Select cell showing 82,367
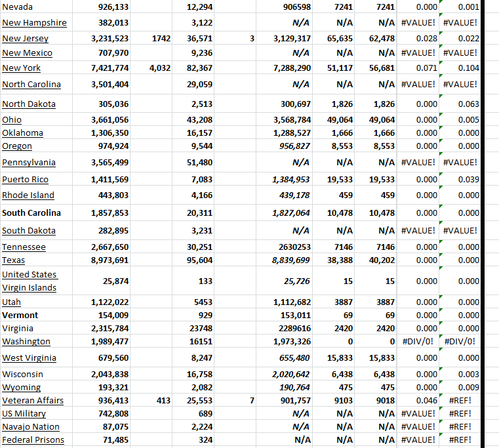 (x=193, y=68)
